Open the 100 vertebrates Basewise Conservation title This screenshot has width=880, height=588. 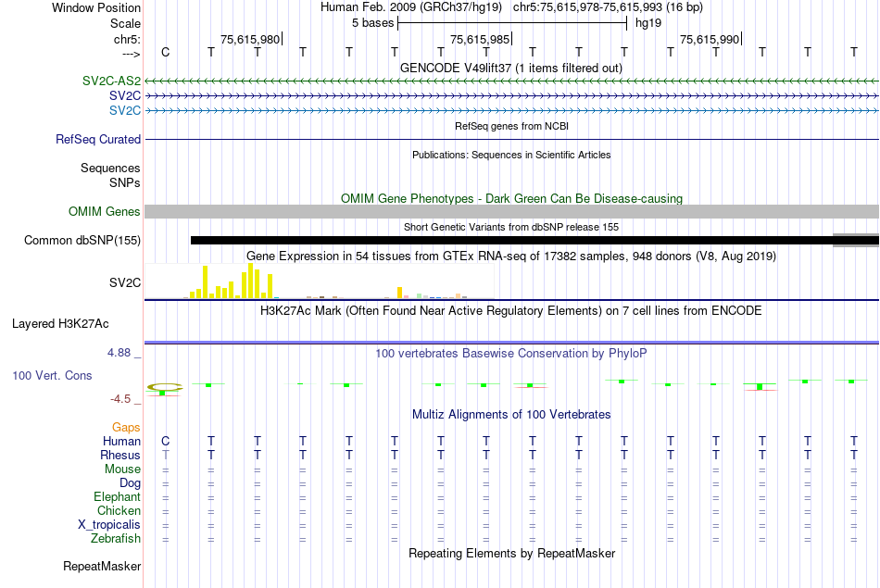(x=510, y=354)
